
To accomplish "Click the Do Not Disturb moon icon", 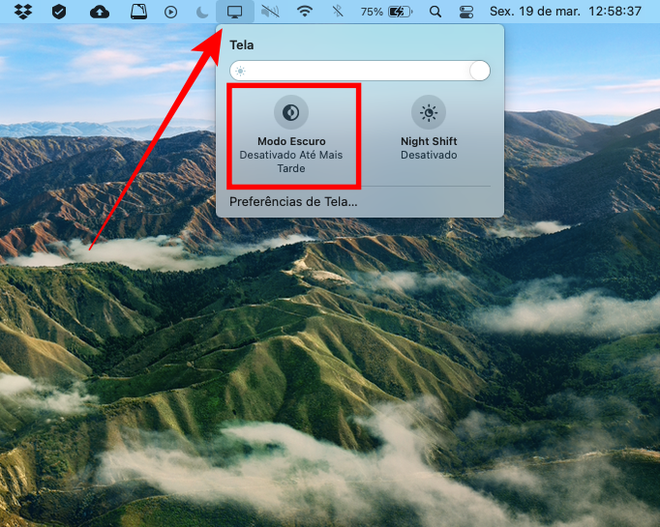I will tap(202, 12).
